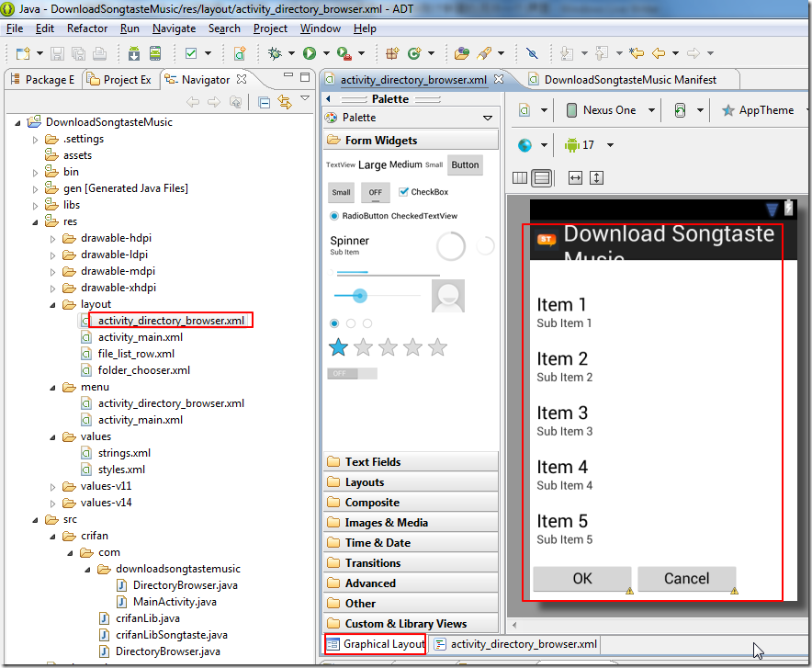Click the New file toolbar icon
812x668 pixels.
(x=22, y=53)
